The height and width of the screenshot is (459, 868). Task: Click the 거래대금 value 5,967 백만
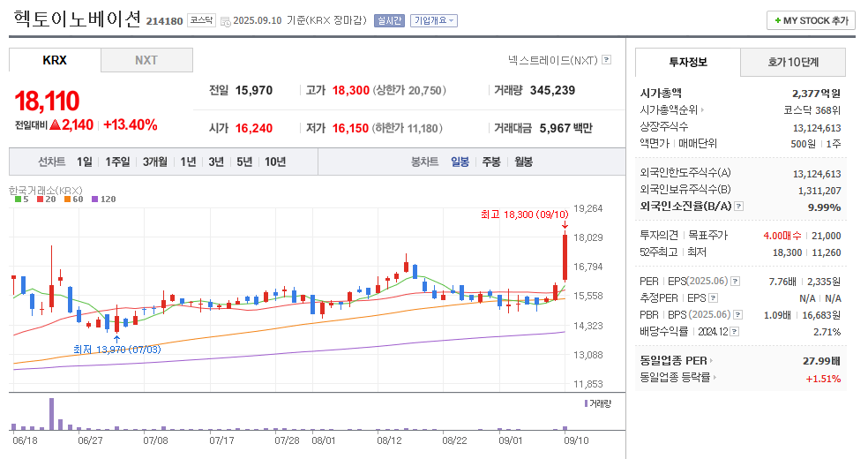tap(565, 129)
